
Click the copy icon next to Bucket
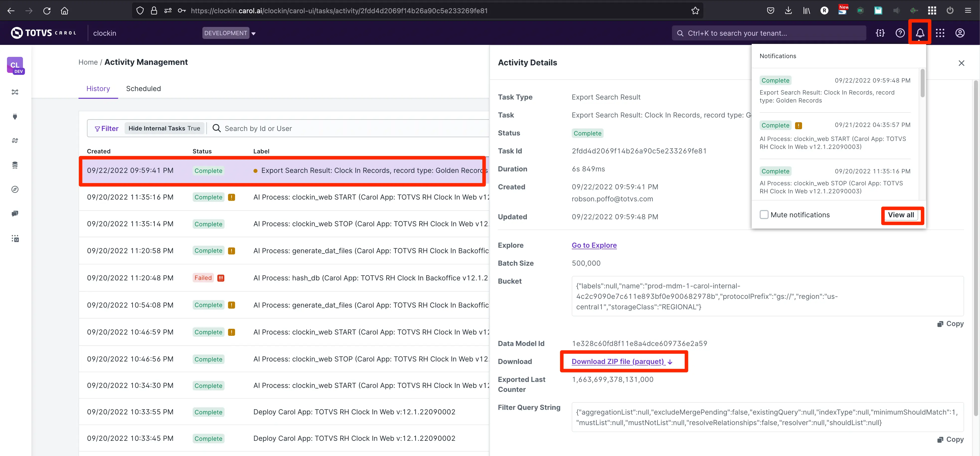click(x=940, y=324)
